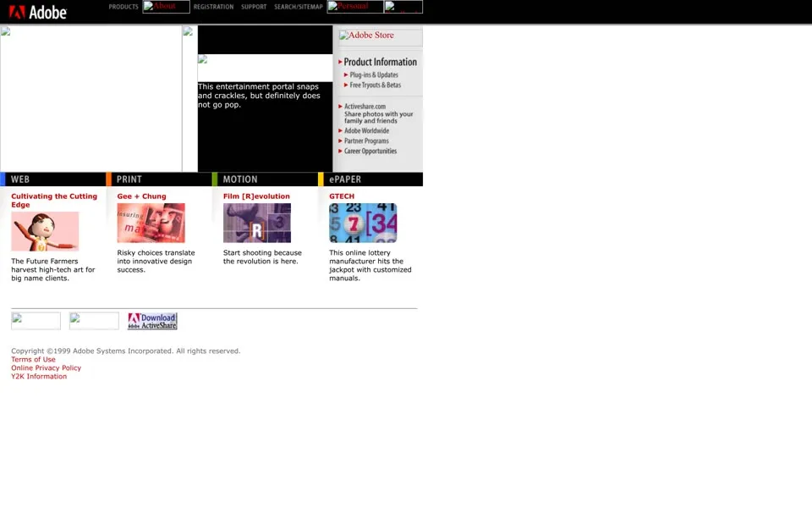812x508 pixels.
Task: Open the About navigation item
Action: pyautogui.click(x=167, y=7)
